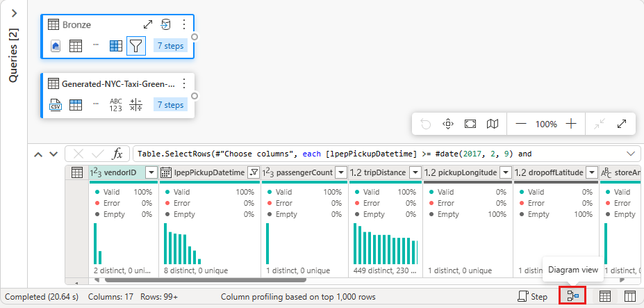Cancel the formula edit with X
The width and height of the screenshot is (644, 308).
78,154
